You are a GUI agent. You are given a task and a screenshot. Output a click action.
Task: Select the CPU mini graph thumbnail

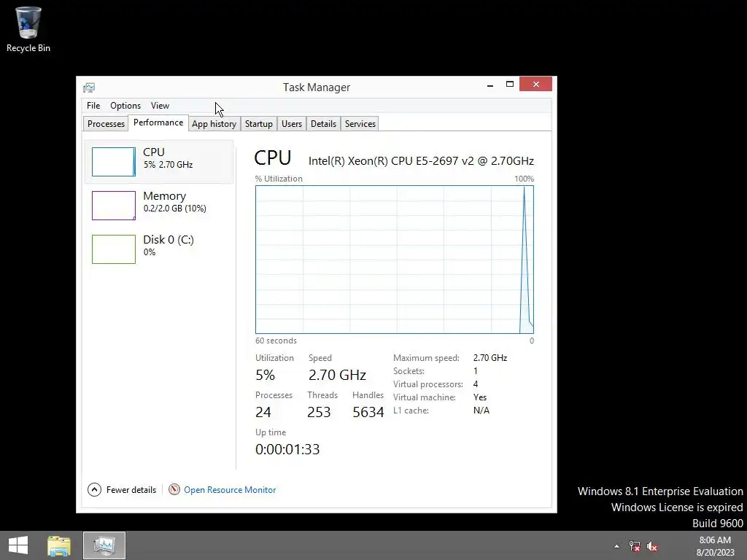(x=113, y=162)
